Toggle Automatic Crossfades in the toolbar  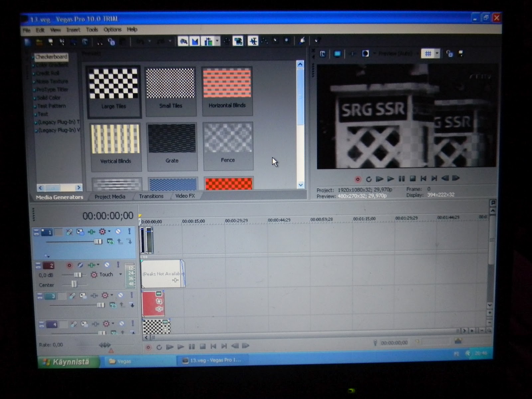click(x=195, y=41)
